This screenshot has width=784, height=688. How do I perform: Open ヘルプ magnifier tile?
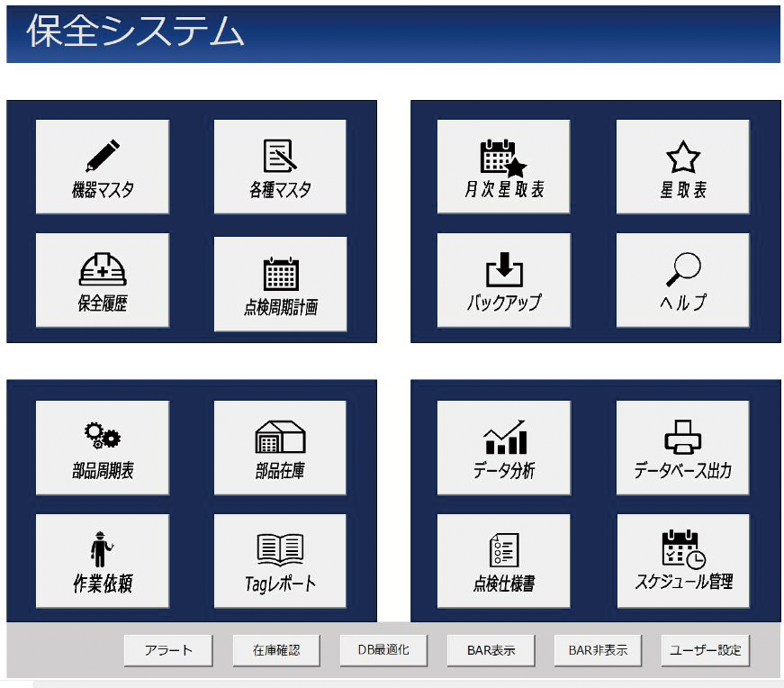click(682, 280)
